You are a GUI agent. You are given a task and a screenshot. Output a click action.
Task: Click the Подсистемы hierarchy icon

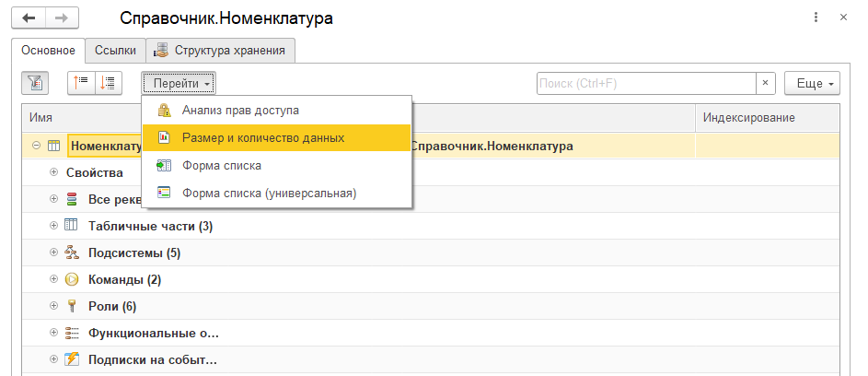pyautogui.click(x=72, y=253)
